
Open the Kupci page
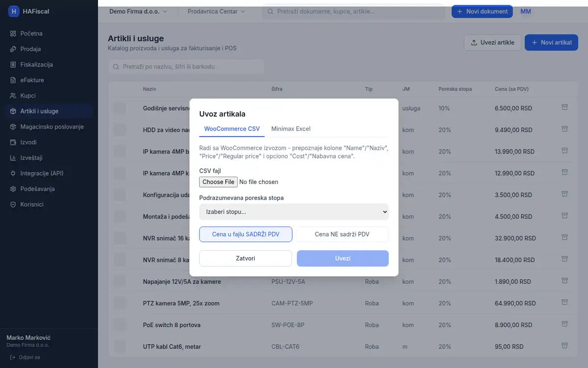pyautogui.click(x=49, y=96)
